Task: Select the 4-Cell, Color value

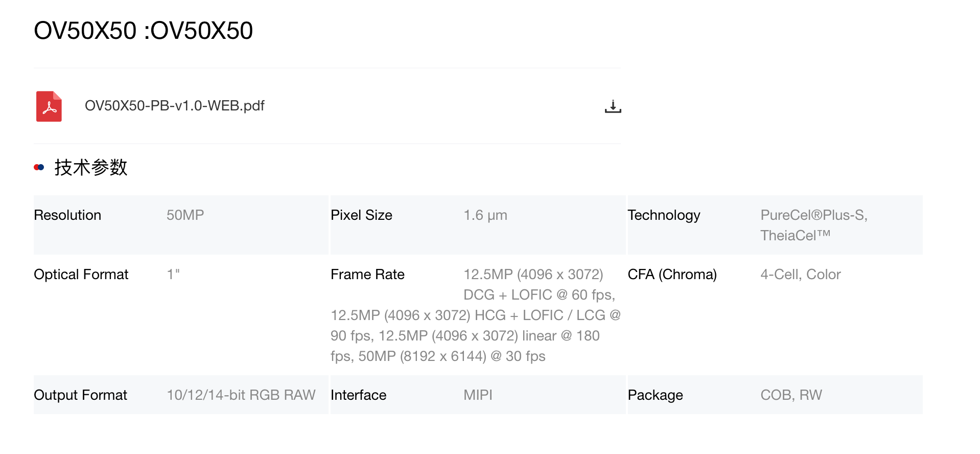Action: click(x=800, y=275)
